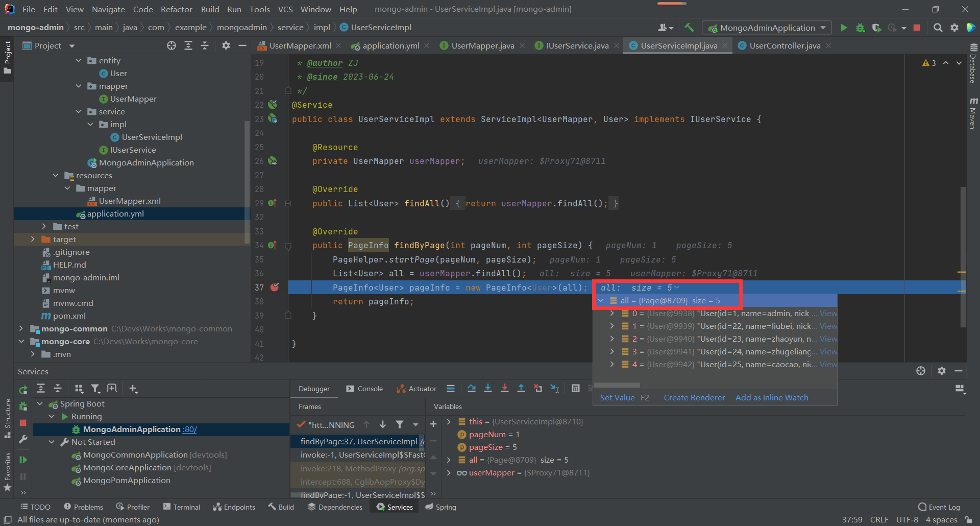Collapse the Not Started services group
The image size is (980, 526).
pos(52,442)
